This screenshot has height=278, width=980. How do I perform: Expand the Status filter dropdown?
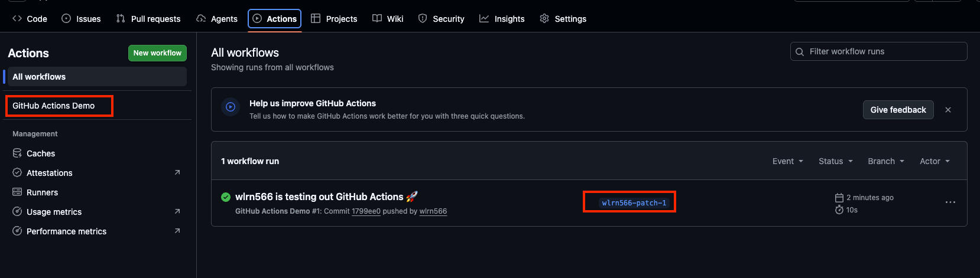point(836,161)
